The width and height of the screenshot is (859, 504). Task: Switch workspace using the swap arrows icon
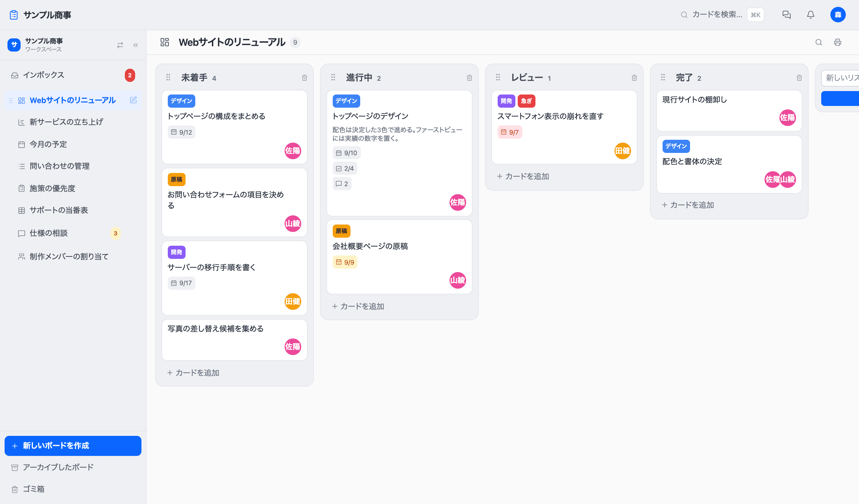(x=120, y=45)
